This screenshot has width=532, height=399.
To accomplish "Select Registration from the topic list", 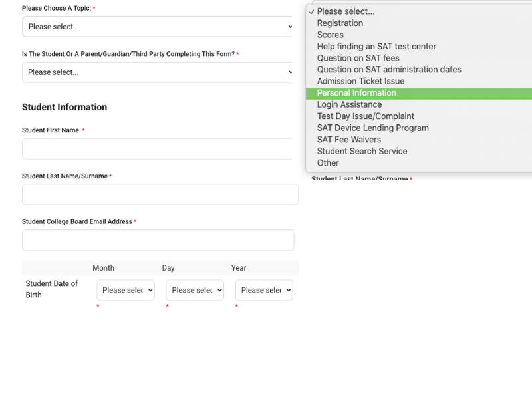I will coord(419,23).
